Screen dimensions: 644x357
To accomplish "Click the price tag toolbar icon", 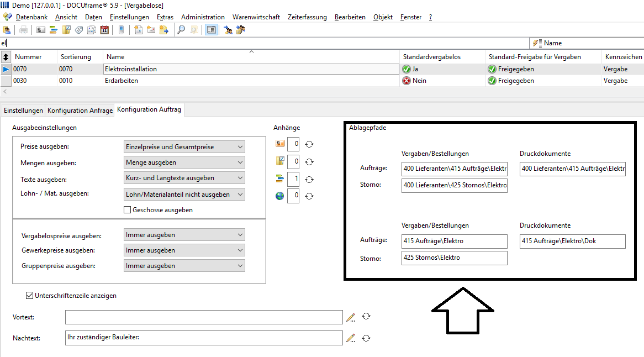I will 79,30.
